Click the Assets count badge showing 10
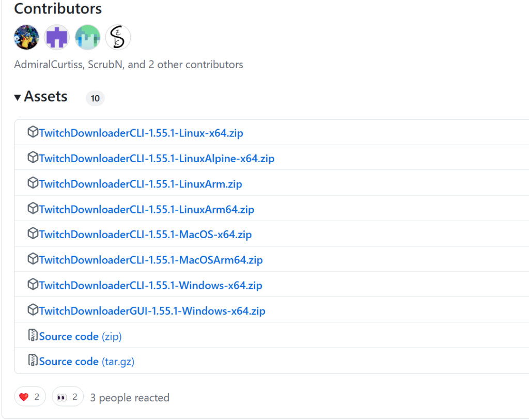The width and height of the screenshot is (529, 420). click(95, 98)
